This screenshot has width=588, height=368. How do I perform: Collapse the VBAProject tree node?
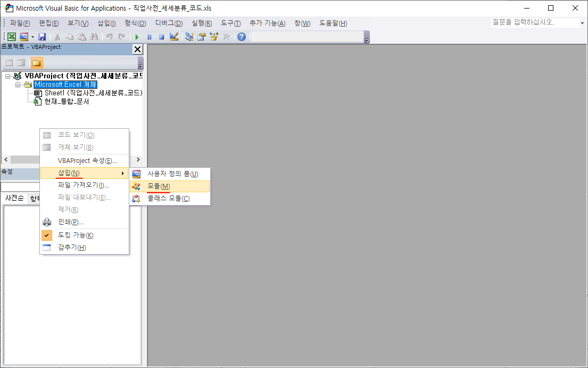tap(7, 76)
